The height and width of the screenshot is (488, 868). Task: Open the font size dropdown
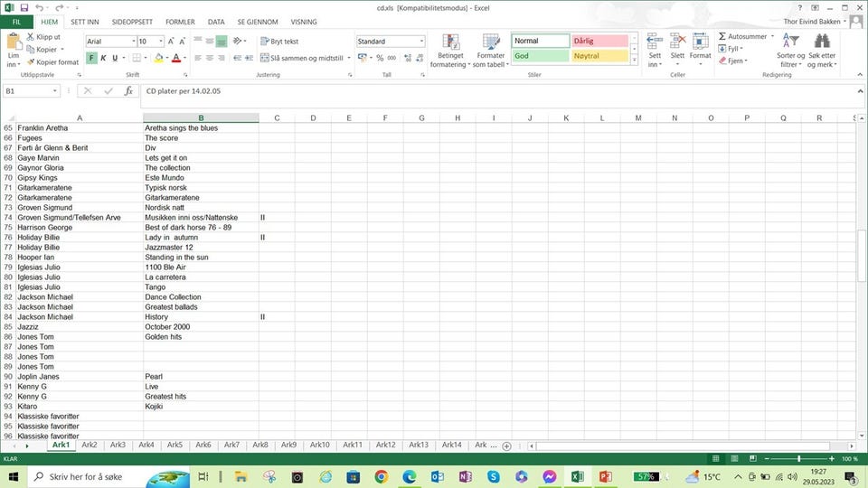[161, 42]
